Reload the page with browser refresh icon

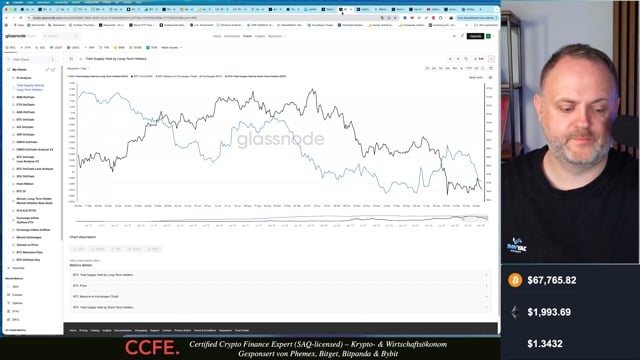click(21, 18)
